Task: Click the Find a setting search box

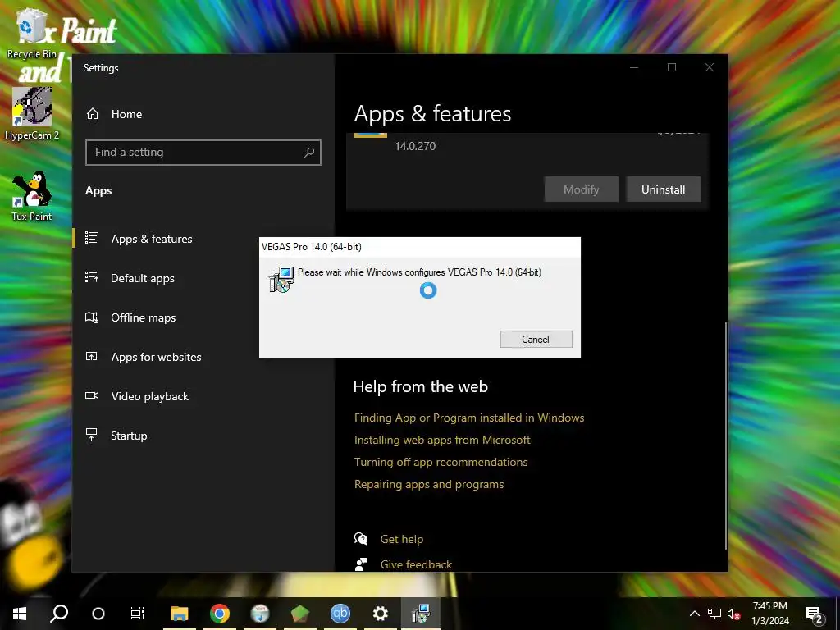Action: (x=203, y=152)
